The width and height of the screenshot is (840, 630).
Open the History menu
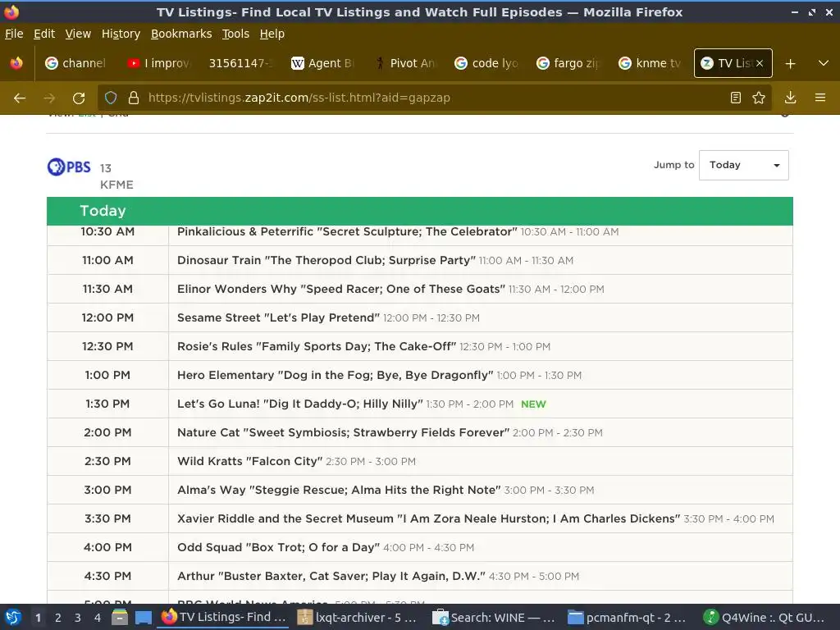(121, 34)
